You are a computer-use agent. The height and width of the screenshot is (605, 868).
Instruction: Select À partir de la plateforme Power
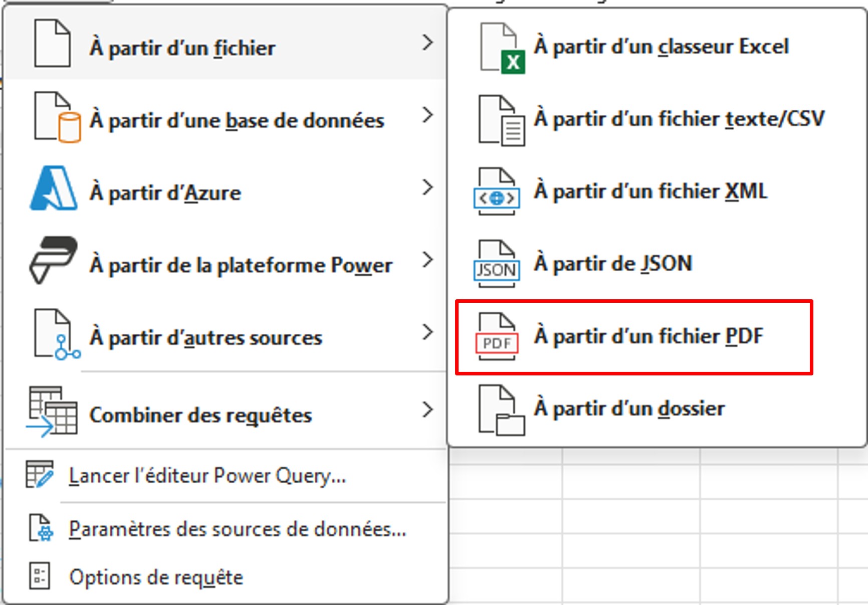tap(226, 261)
